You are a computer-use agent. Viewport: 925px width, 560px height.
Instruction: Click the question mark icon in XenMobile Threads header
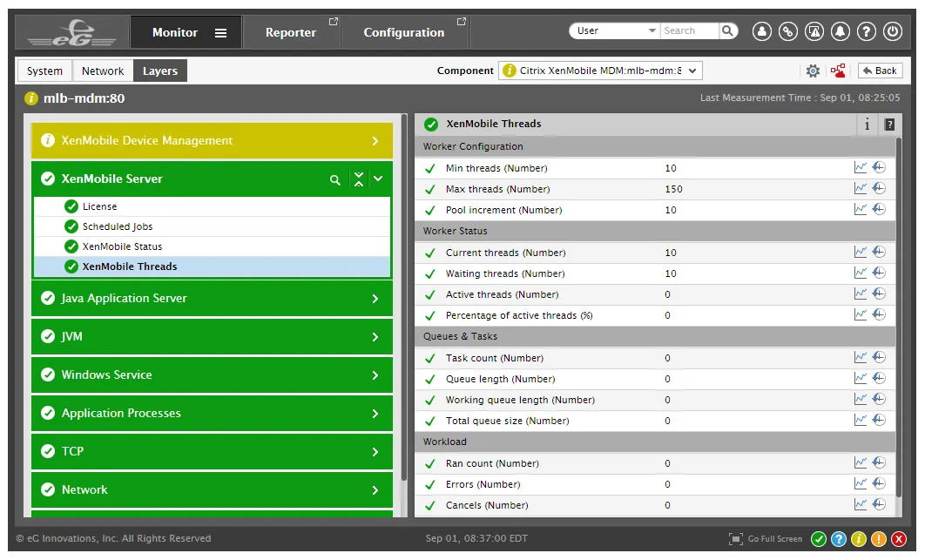pos(889,124)
